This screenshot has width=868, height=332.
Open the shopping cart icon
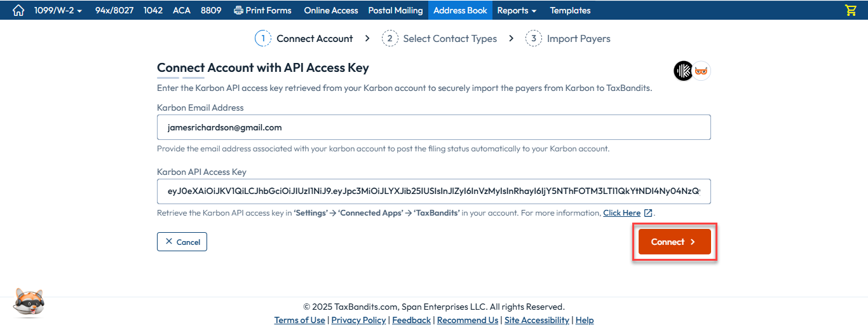[851, 10]
